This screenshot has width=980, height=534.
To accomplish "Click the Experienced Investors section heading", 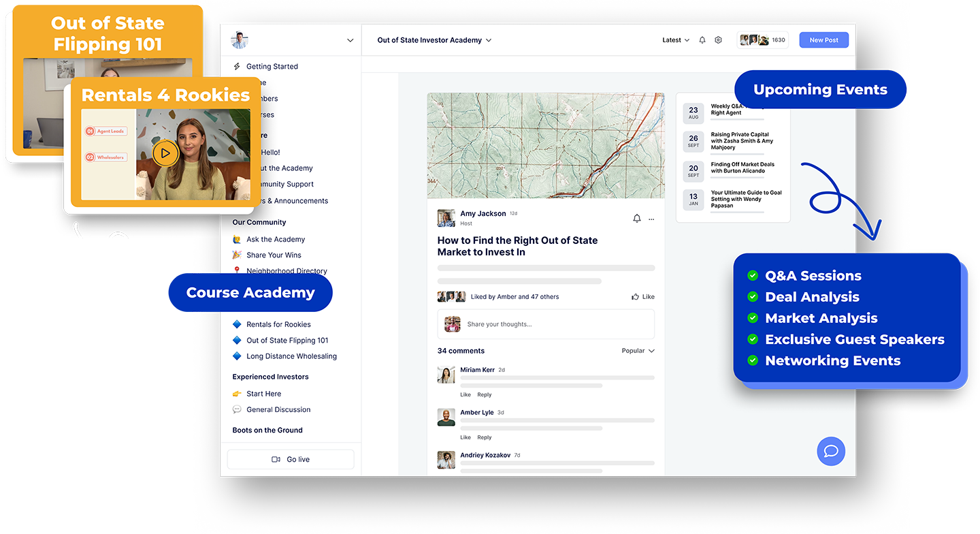I will [x=270, y=377].
